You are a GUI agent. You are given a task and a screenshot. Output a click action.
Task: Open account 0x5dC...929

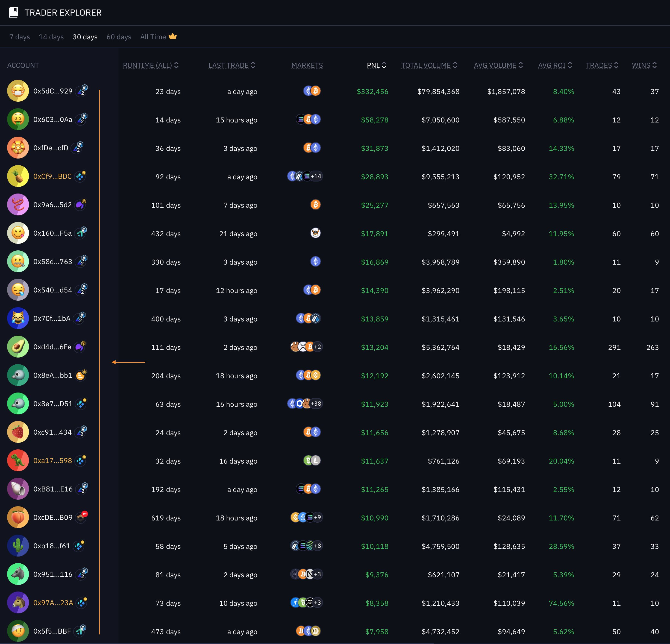point(53,91)
